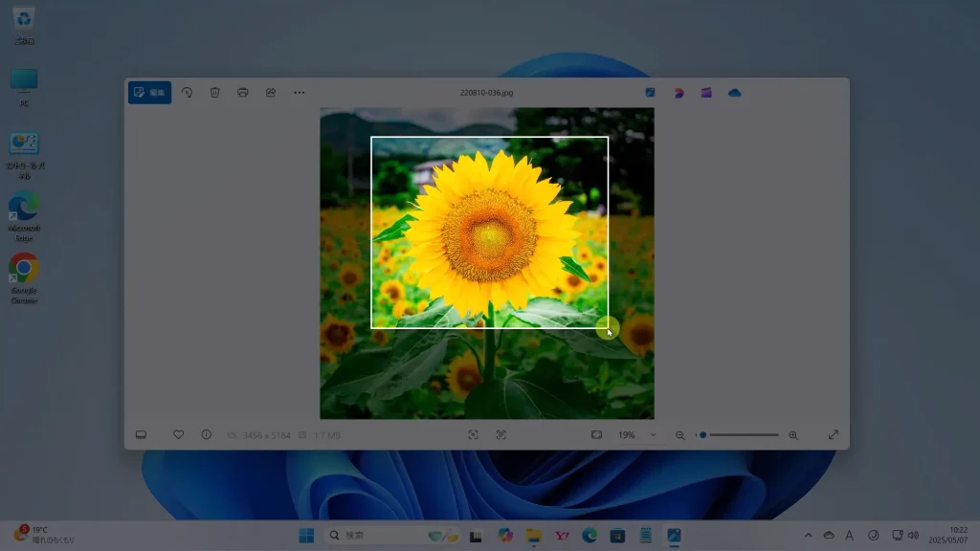Viewport: 980px width, 551px height.
Task: Open the Recycle Bin desktop icon
Action: [24, 27]
